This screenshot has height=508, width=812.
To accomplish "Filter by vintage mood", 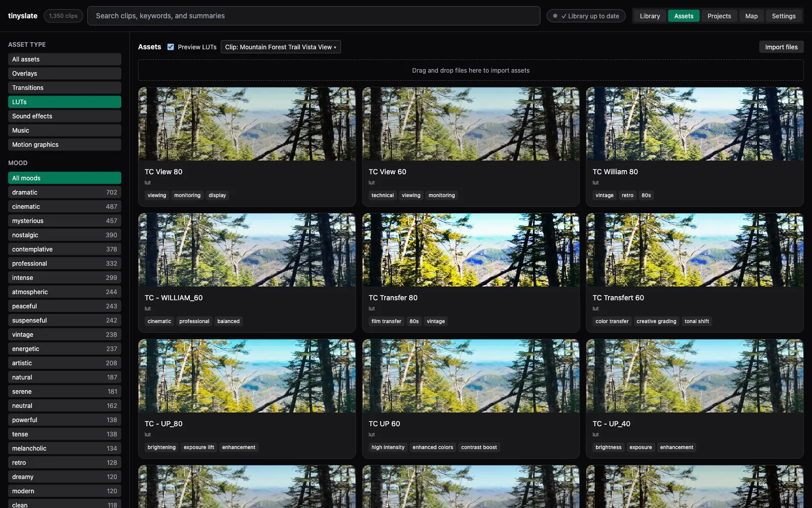I will pyautogui.click(x=64, y=335).
